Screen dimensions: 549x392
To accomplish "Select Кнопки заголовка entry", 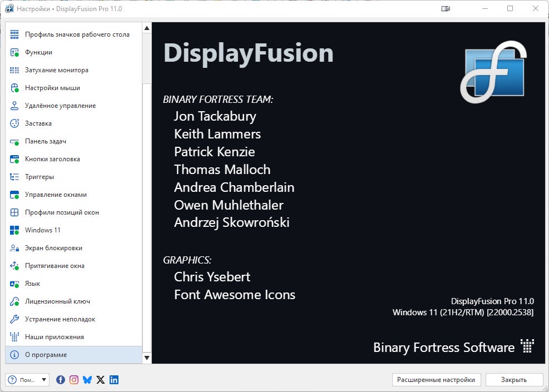I will (x=74, y=159).
